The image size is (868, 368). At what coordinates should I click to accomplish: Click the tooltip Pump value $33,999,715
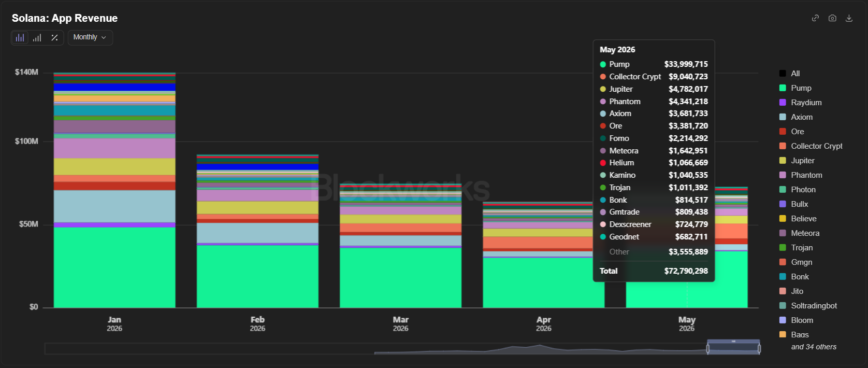(x=686, y=64)
